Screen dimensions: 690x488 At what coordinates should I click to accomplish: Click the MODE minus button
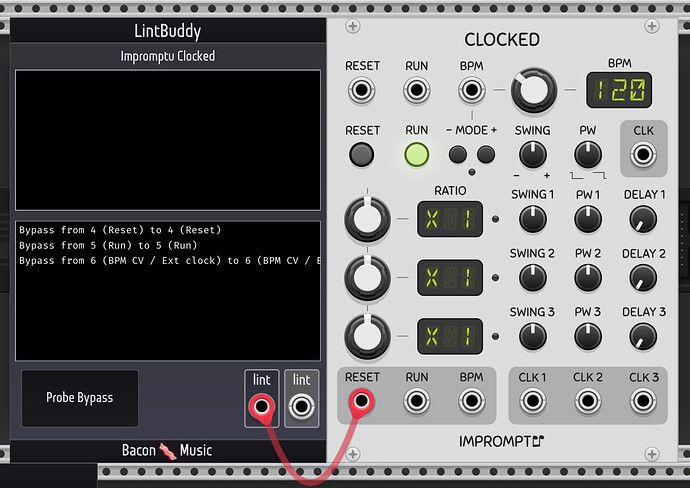(x=458, y=155)
